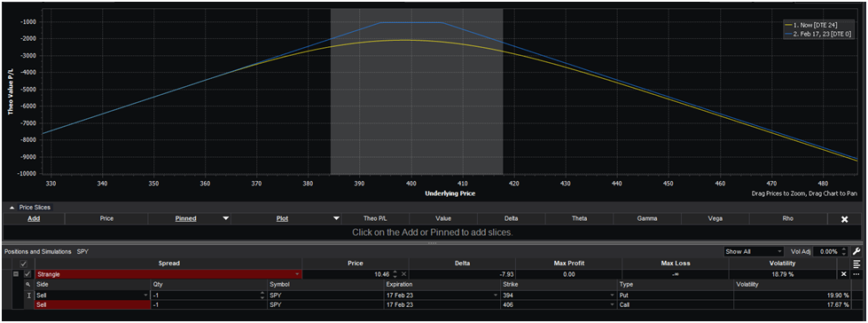Screen dimensions: 868x323
Task: Open the wrench settings icon
Action: [857, 251]
